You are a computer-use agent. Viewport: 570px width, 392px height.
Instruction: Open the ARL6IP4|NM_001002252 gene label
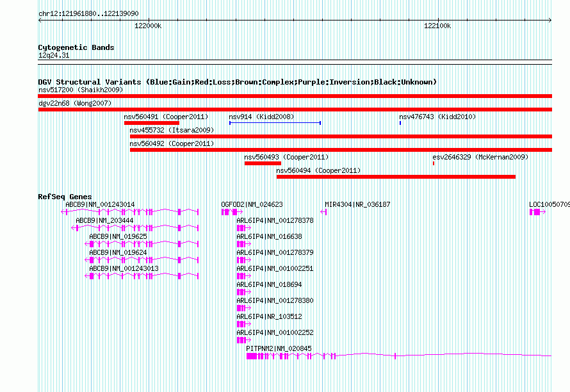(x=275, y=332)
